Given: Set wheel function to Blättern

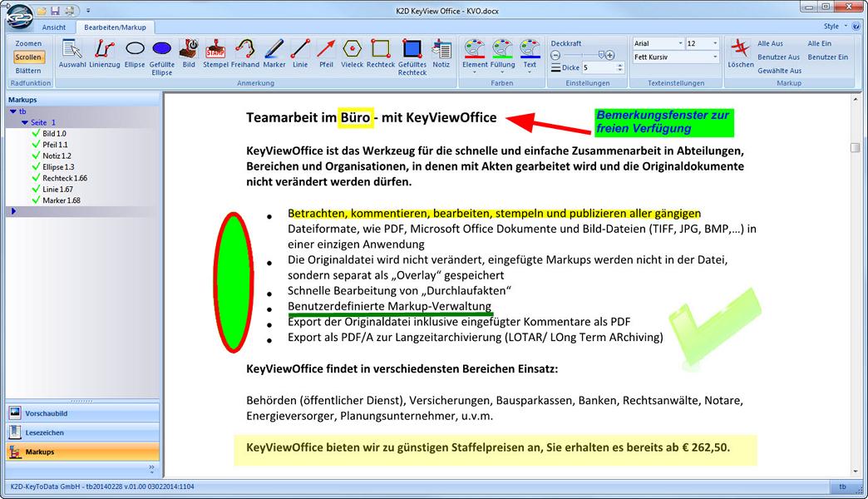Looking at the screenshot, I should (28, 71).
